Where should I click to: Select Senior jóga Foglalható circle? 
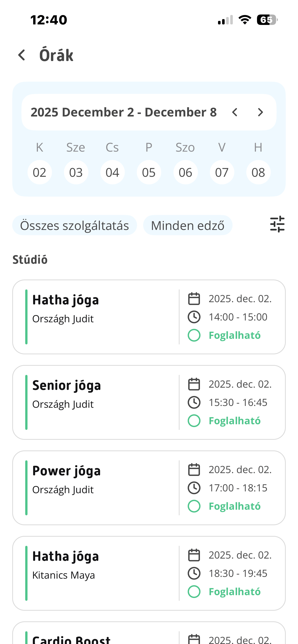[194, 421]
